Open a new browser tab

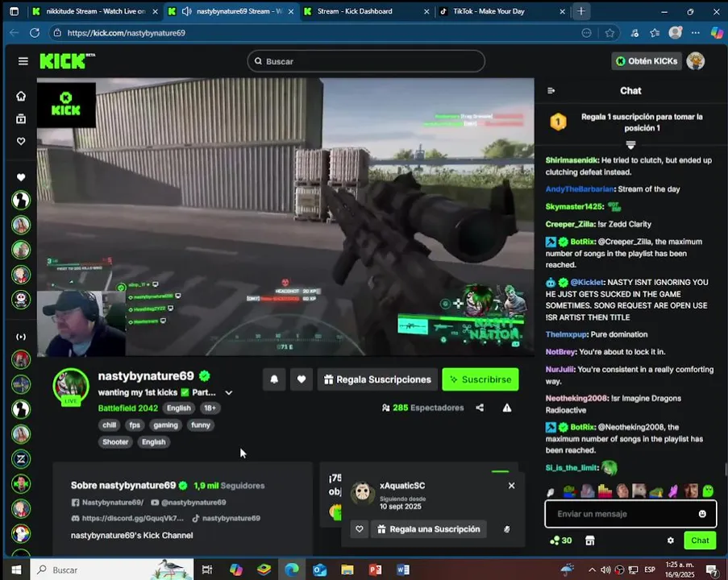tap(581, 11)
